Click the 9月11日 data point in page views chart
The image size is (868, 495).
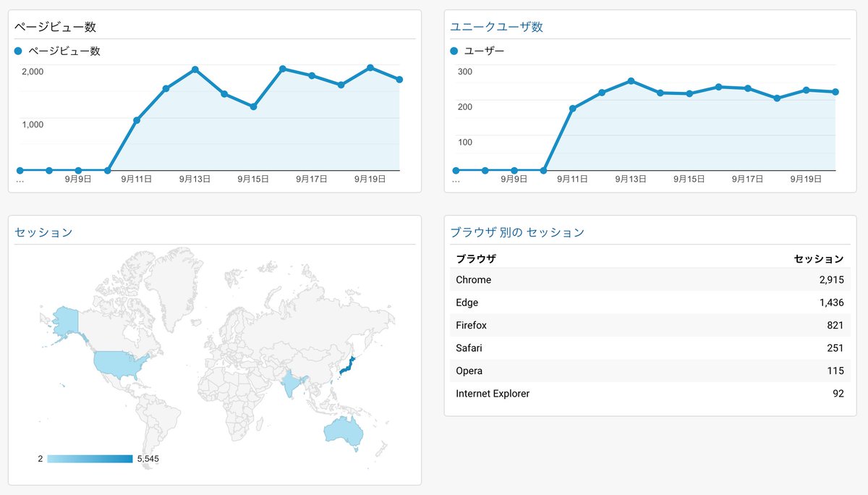[x=137, y=120]
